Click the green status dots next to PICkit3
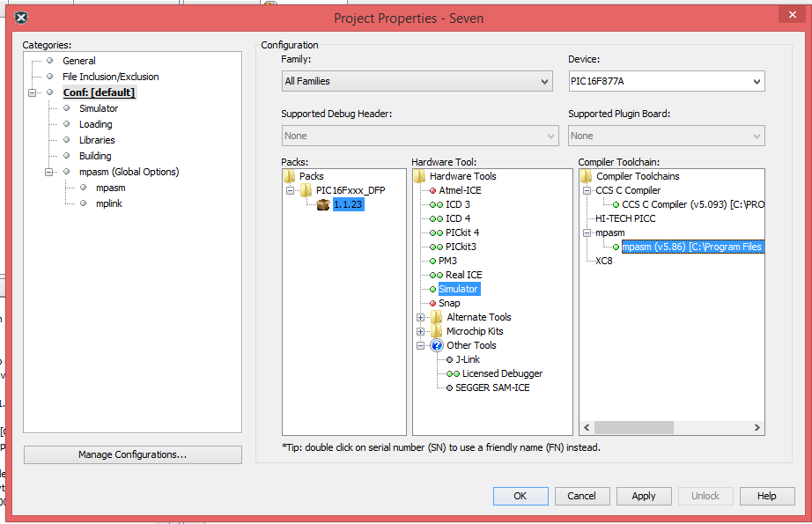This screenshot has width=812, height=524. [437, 247]
